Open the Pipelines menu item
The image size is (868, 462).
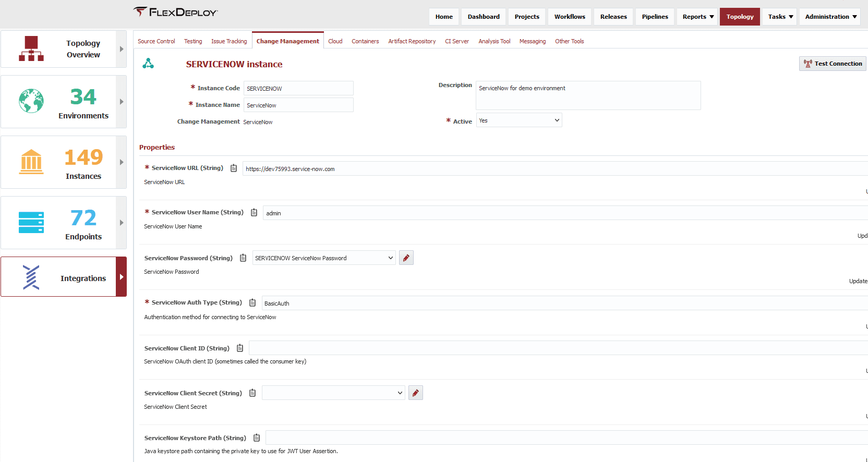(x=655, y=17)
